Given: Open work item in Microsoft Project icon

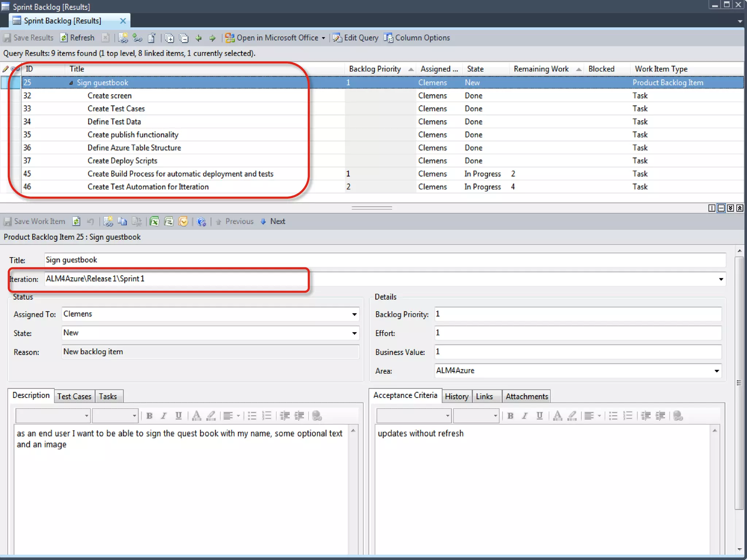Looking at the screenshot, I should [x=169, y=221].
